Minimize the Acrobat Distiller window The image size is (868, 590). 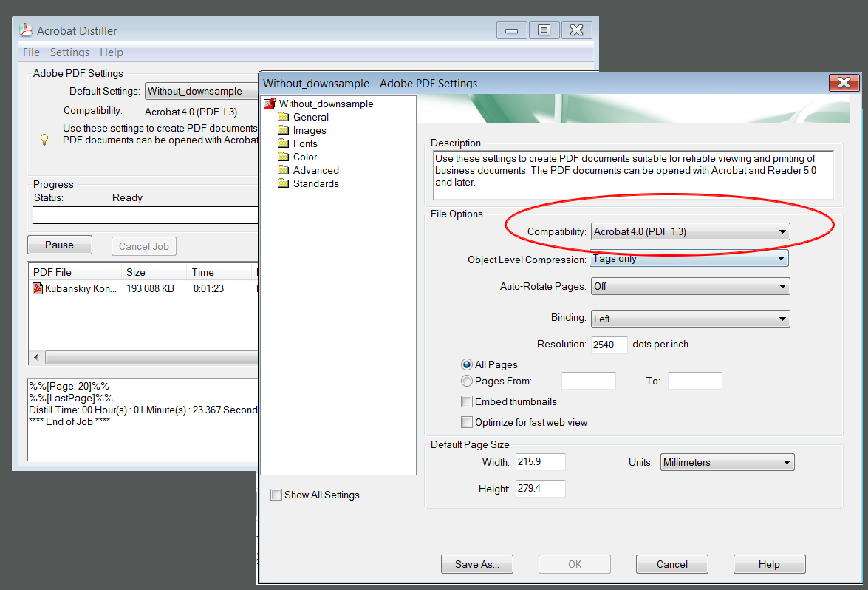pos(511,30)
